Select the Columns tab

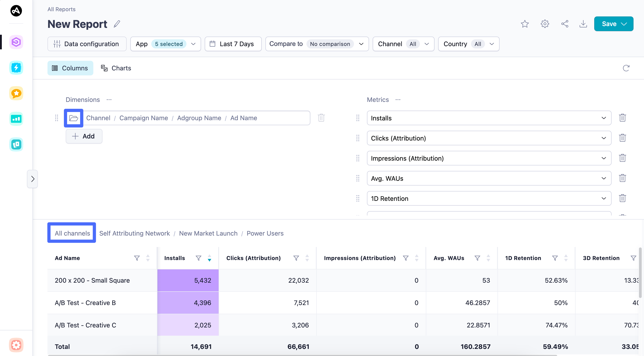click(x=70, y=68)
